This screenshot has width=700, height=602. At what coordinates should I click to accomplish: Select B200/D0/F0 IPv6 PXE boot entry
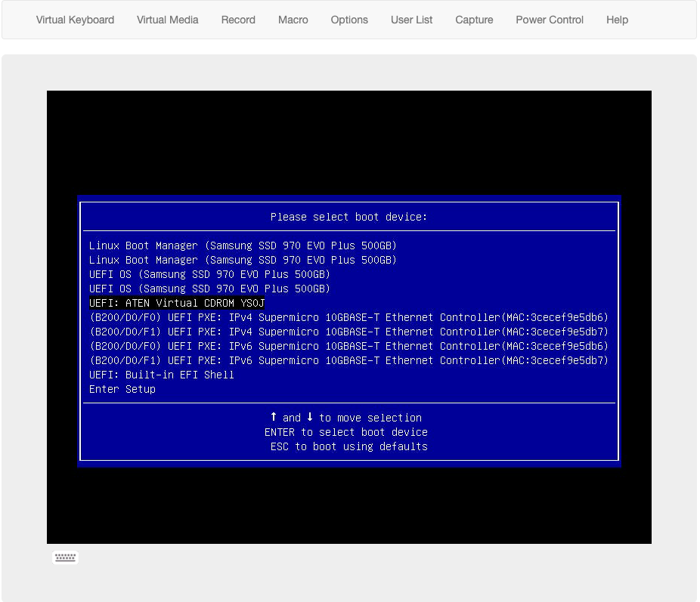(348, 346)
